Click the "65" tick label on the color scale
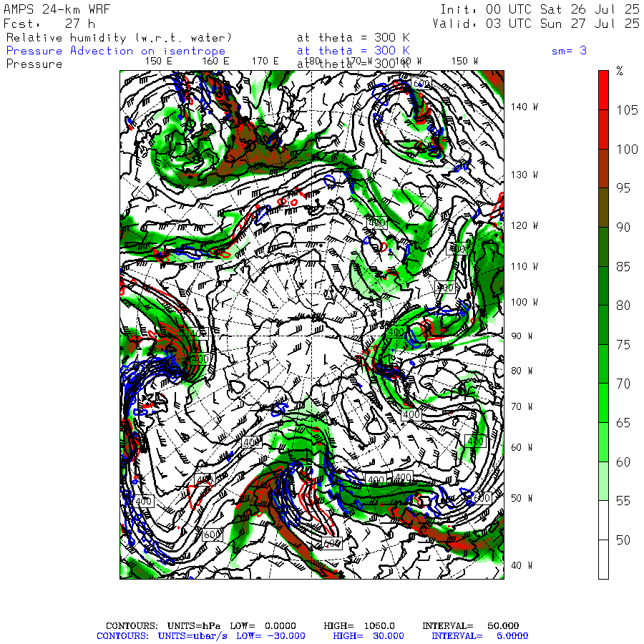 [x=623, y=423]
